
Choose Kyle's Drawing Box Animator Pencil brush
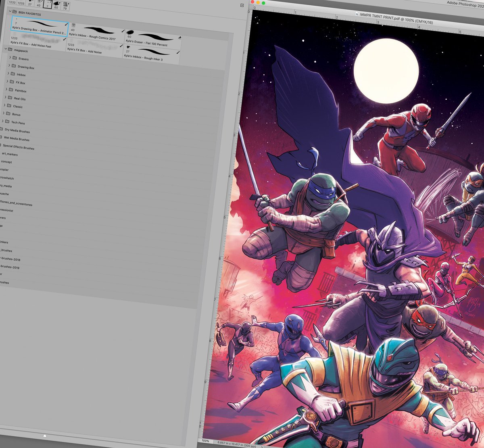(x=39, y=27)
